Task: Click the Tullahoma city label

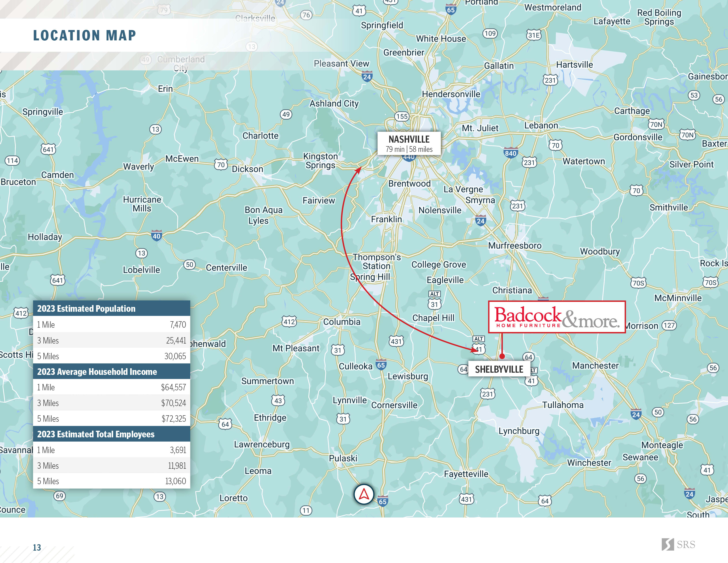Action: 563,405
